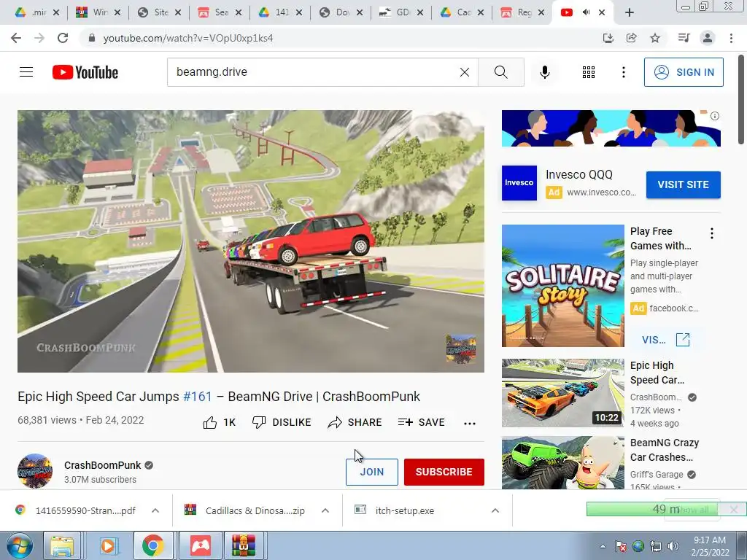Switch to the 141 Drive tab
The height and width of the screenshot is (560, 747).
(x=280, y=12)
